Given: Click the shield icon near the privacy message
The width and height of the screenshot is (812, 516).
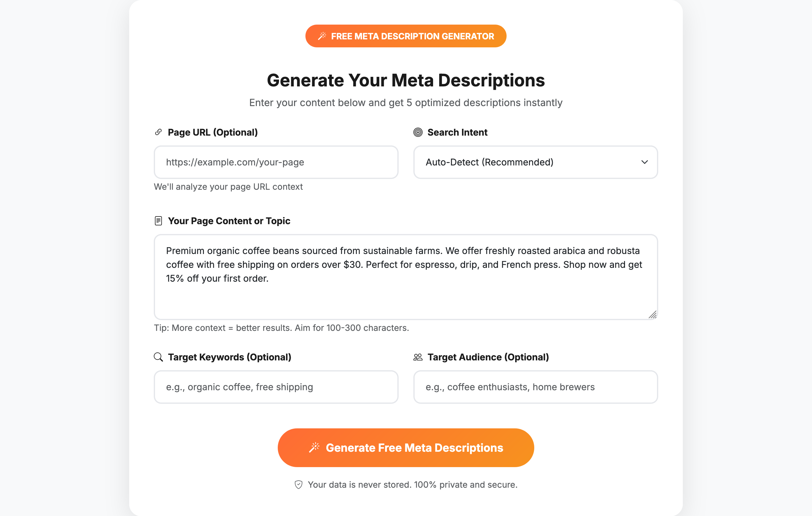Looking at the screenshot, I should pos(298,484).
